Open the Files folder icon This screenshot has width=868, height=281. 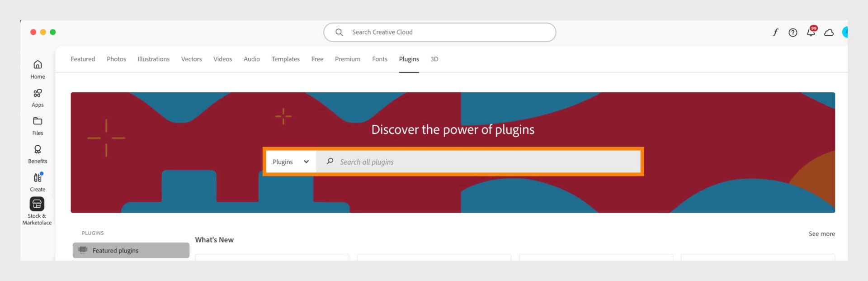[x=38, y=121]
